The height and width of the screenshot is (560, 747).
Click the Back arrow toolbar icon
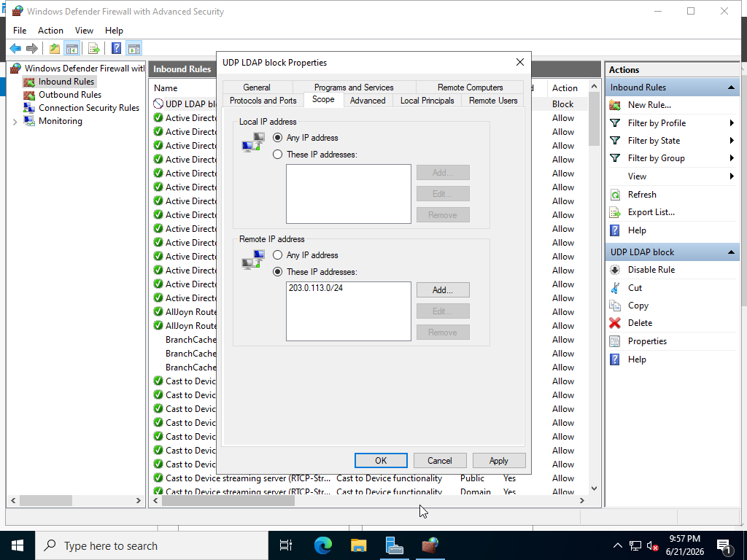pyautogui.click(x=15, y=48)
